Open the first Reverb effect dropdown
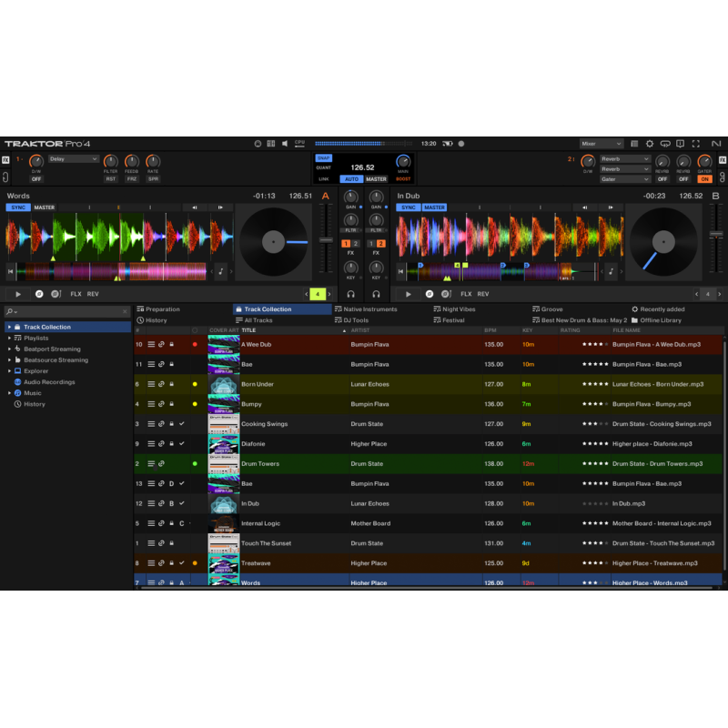Image resolution: width=728 pixels, height=728 pixels. point(625,158)
